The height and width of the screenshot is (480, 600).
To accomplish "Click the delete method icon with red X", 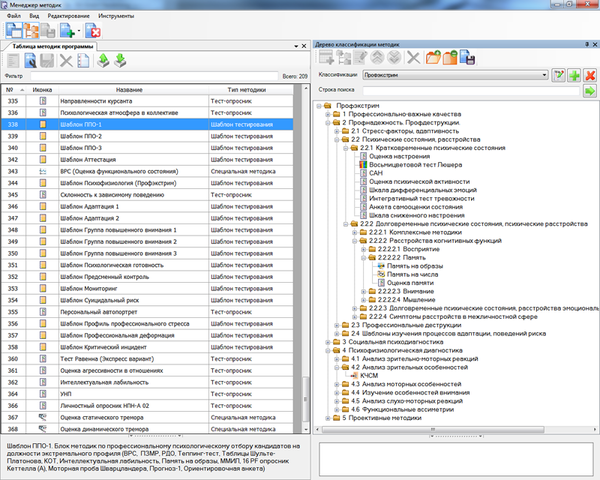I will coord(93,31).
